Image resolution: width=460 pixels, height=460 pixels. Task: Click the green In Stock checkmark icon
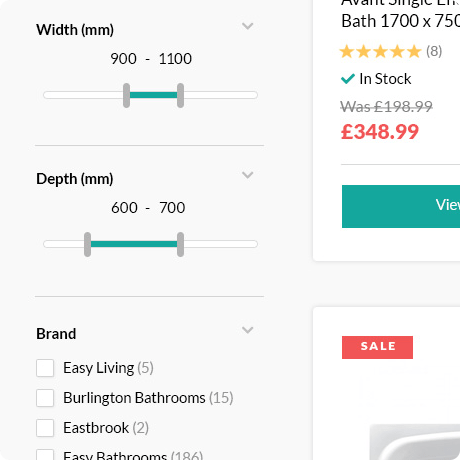(348, 79)
